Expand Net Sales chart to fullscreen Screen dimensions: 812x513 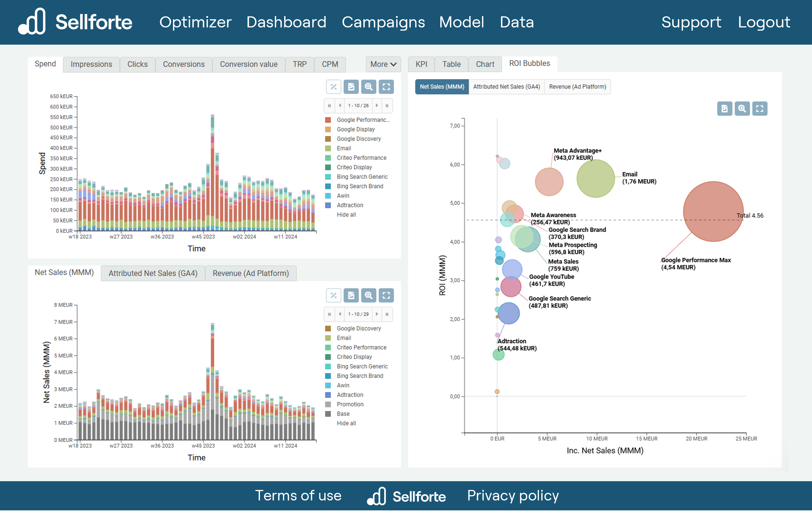386,295
